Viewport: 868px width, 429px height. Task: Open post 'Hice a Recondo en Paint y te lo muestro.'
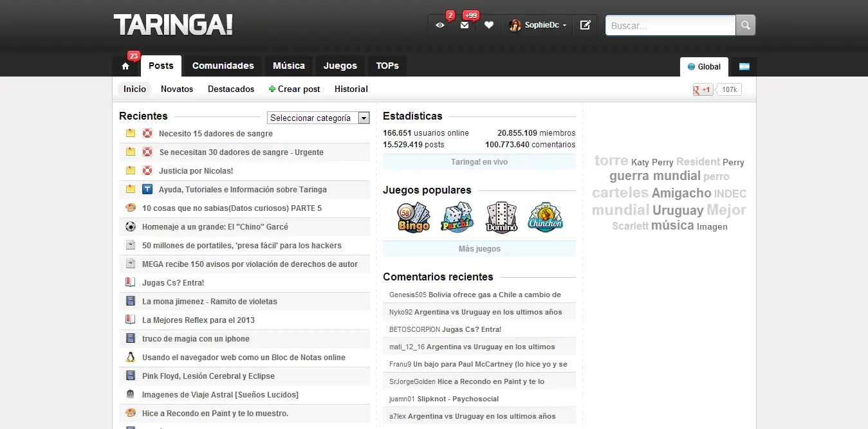(x=216, y=414)
